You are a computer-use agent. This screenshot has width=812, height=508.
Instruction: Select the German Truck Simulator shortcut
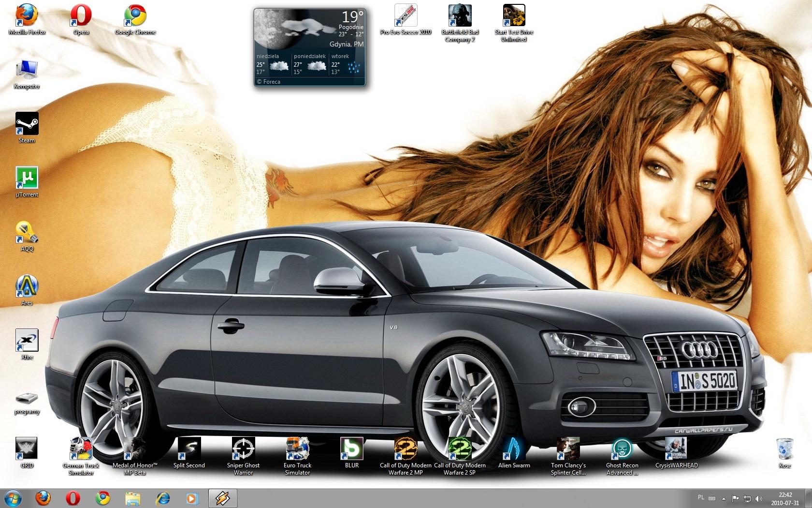pyautogui.click(x=81, y=457)
